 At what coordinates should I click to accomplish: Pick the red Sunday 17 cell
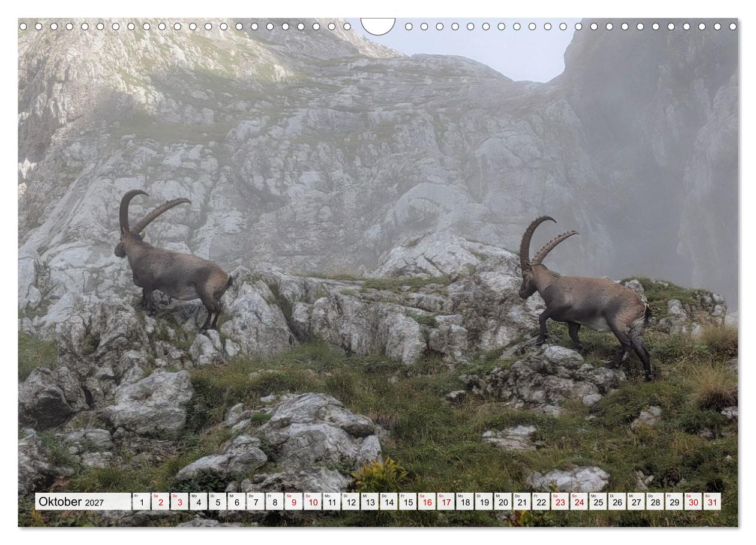pyautogui.click(x=446, y=502)
